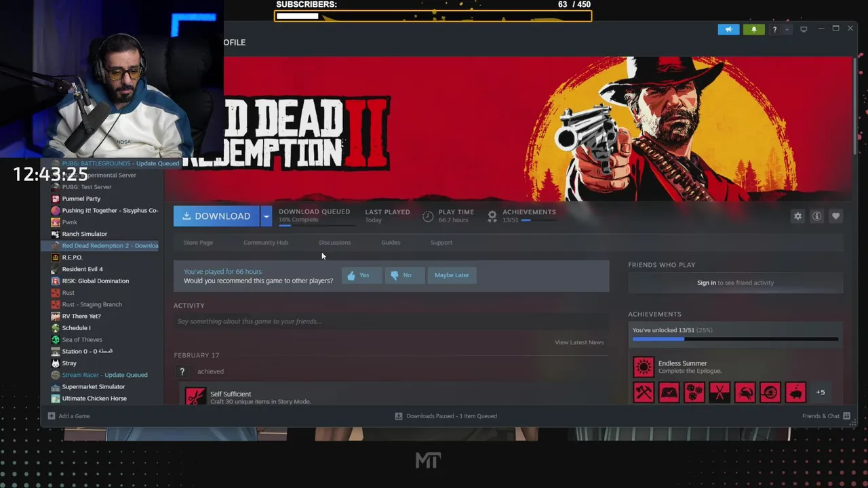Image resolution: width=868 pixels, height=488 pixels.
Task: Click the Pummel Party game icon
Action: point(56,199)
